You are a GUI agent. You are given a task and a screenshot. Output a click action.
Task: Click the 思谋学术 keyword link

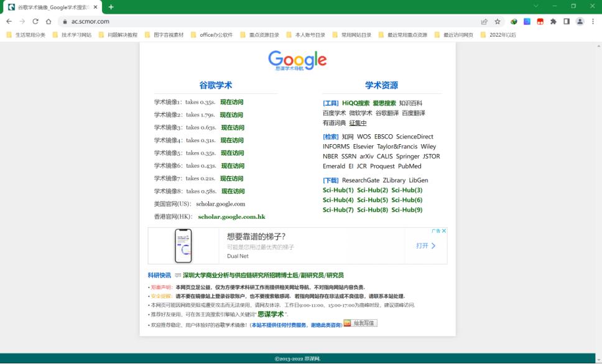(271, 314)
